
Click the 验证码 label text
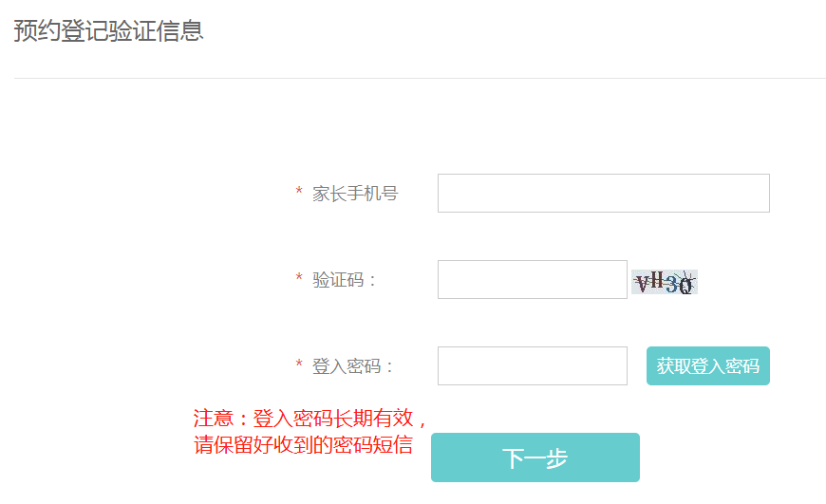pyautogui.click(x=345, y=280)
